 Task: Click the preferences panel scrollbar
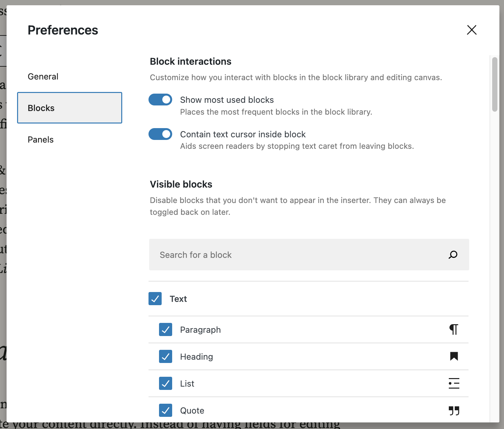(494, 85)
